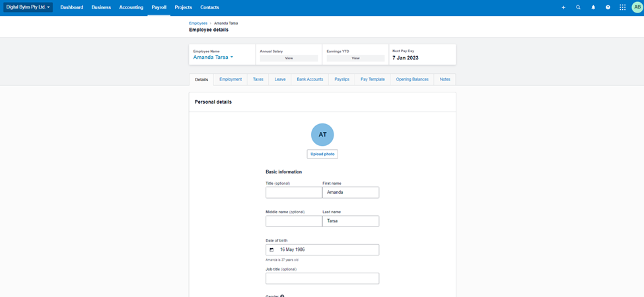644x297 pixels.
Task: Open the Projects menu
Action: 183,7
